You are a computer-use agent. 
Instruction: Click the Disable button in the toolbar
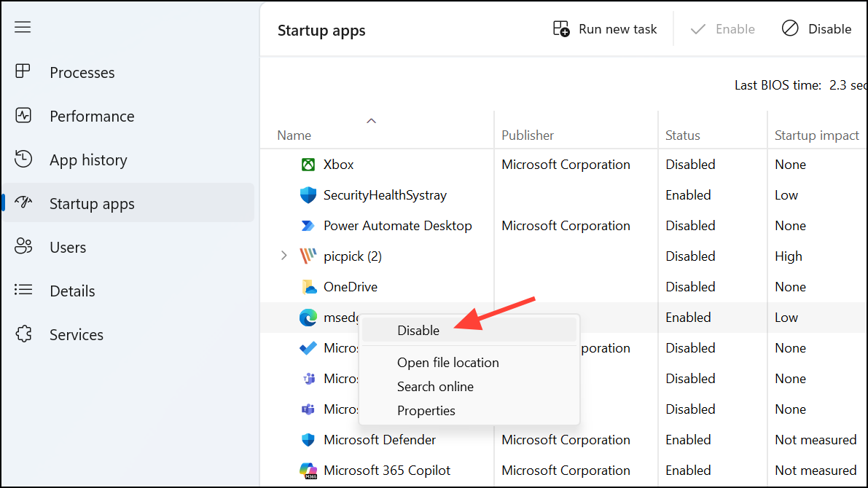point(816,28)
